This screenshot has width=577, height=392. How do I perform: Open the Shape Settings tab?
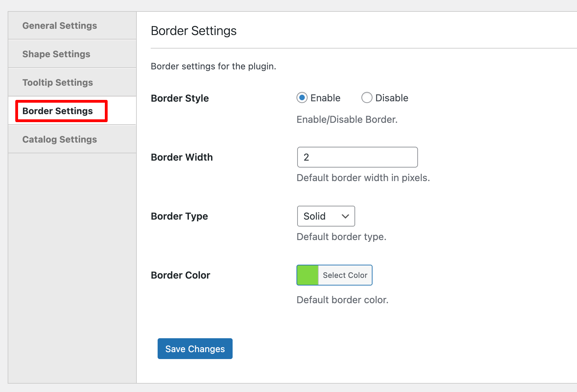(56, 54)
